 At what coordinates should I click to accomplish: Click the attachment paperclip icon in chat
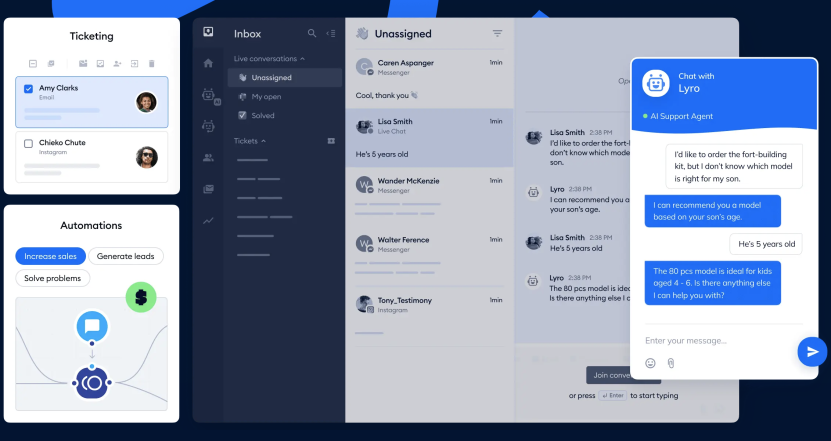pos(671,363)
